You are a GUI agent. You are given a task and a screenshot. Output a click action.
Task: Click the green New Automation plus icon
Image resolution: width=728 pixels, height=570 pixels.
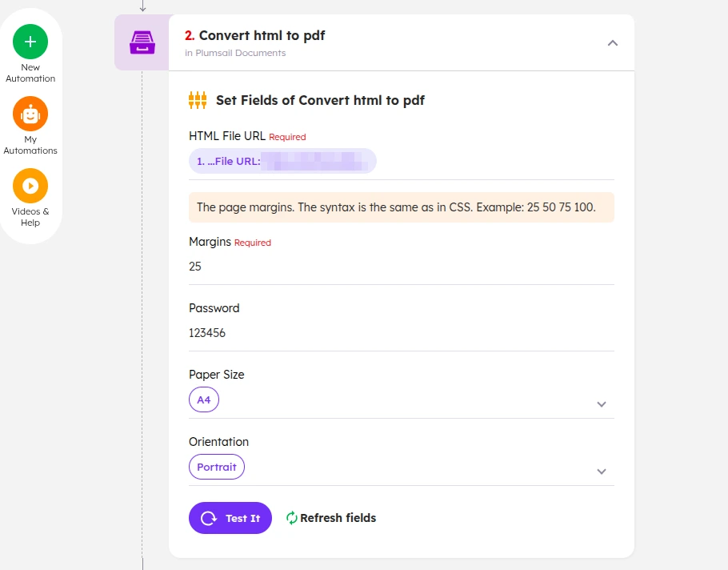[30, 42]
